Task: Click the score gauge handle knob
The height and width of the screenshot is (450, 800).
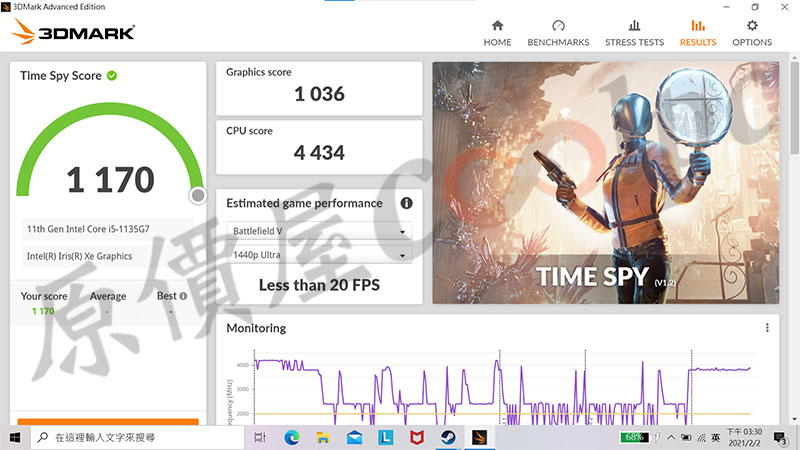Action: 197,195
